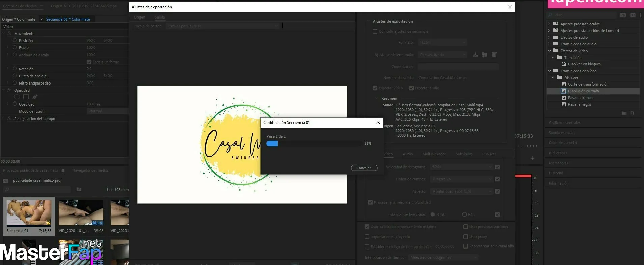Collapse the Resumen section
The height and width of the screenshot is (265, 644).
(x=377, y=98)
